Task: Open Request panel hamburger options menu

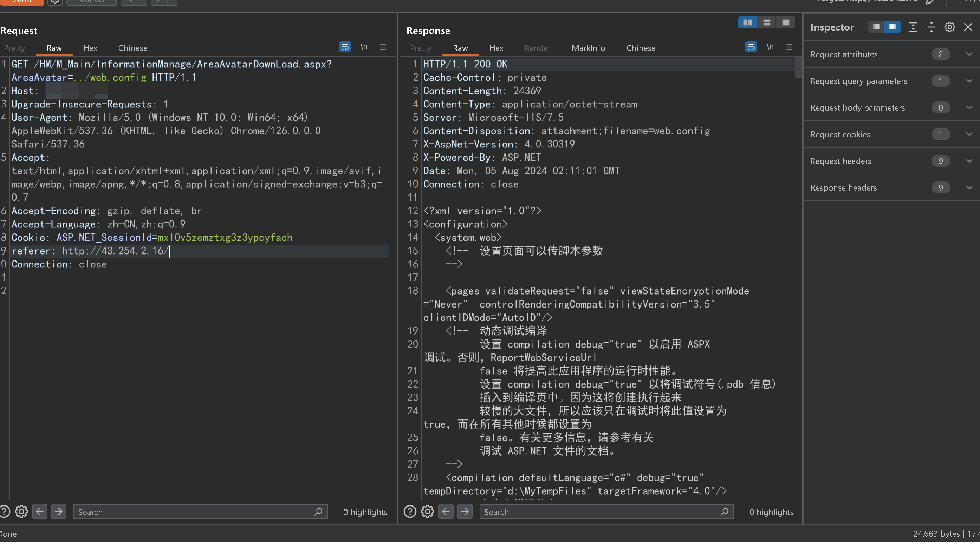Action: pyautogui.click(x=383, y=47)
